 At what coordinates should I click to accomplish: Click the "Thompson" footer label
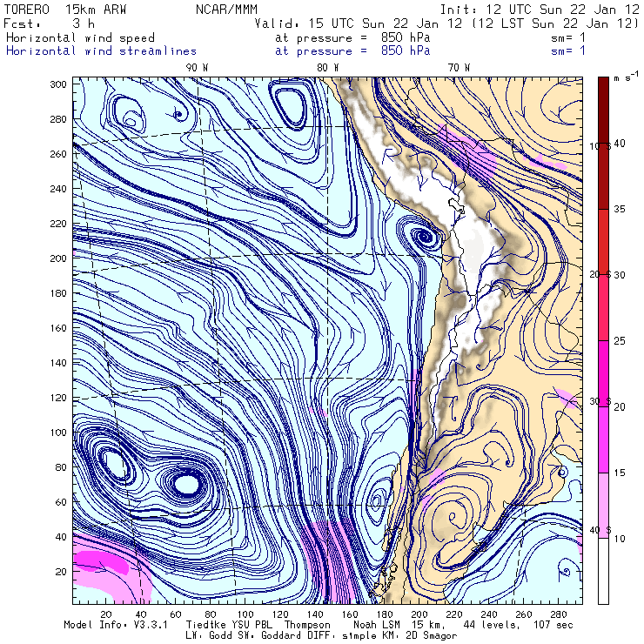[x=307, y=625]
